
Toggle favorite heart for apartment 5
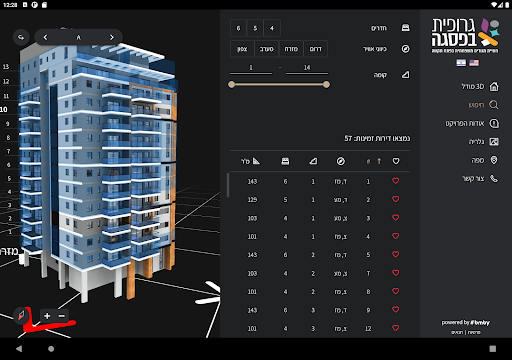(396, 254)
